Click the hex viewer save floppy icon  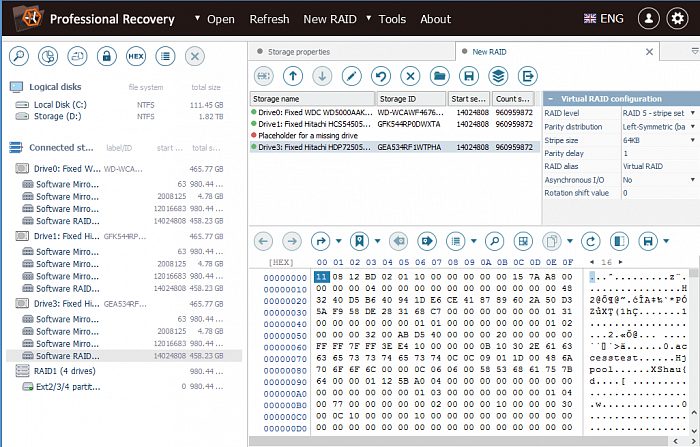click(648, 242)
